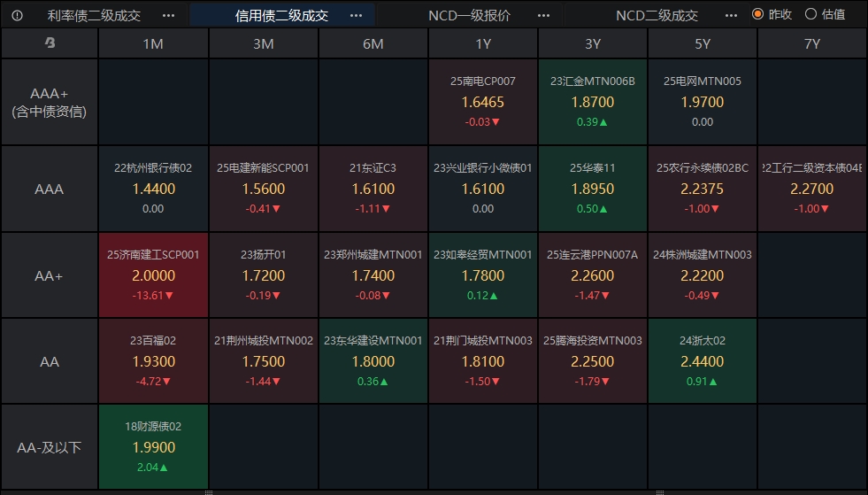The height and width of the screenshot is (495, 868).
Task: Click the 25南电CP007 bond cell
Action: [483, 101]
